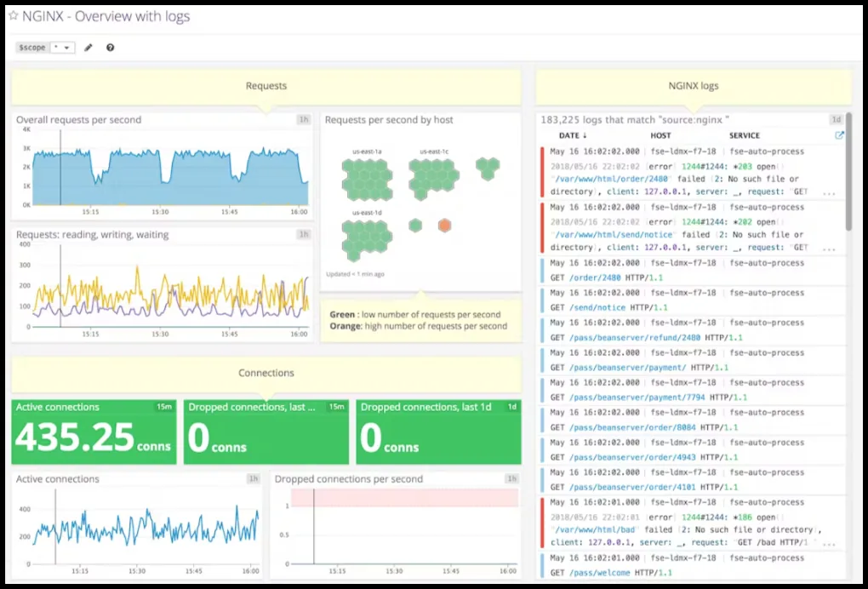The height and width of the screenshot is (589, 868).
Task: Click the 1h badge on reading, writing, waiting graph
Action: coord(303,235)
